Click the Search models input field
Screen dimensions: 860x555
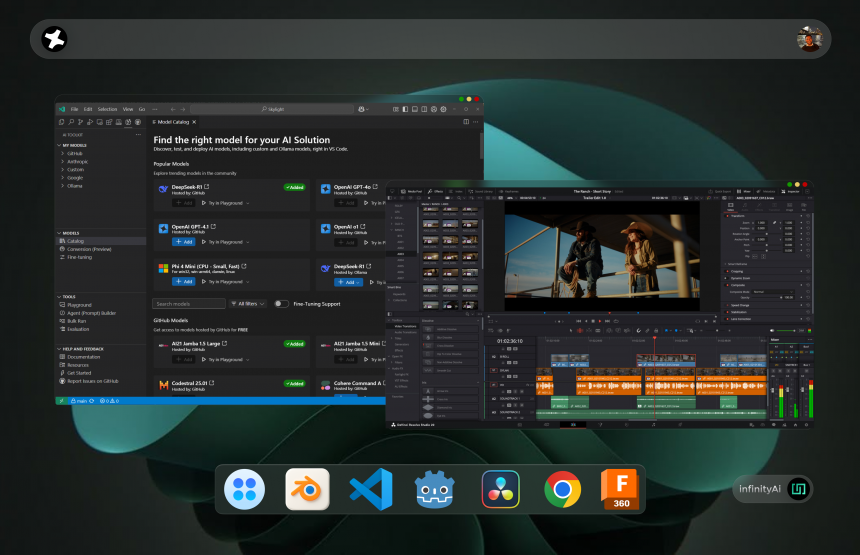click(x=189, y=304)
